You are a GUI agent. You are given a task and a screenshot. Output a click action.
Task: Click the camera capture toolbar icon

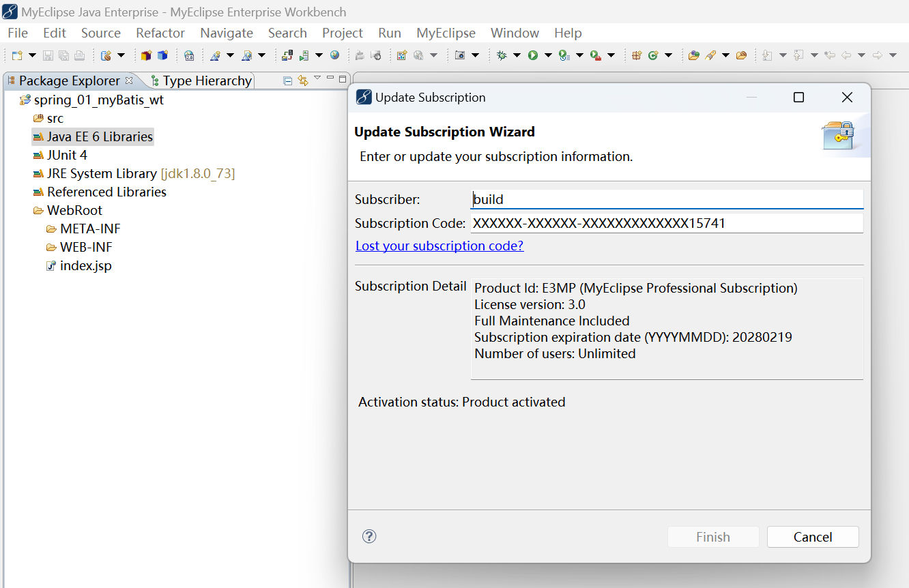[x=460, y=55]
